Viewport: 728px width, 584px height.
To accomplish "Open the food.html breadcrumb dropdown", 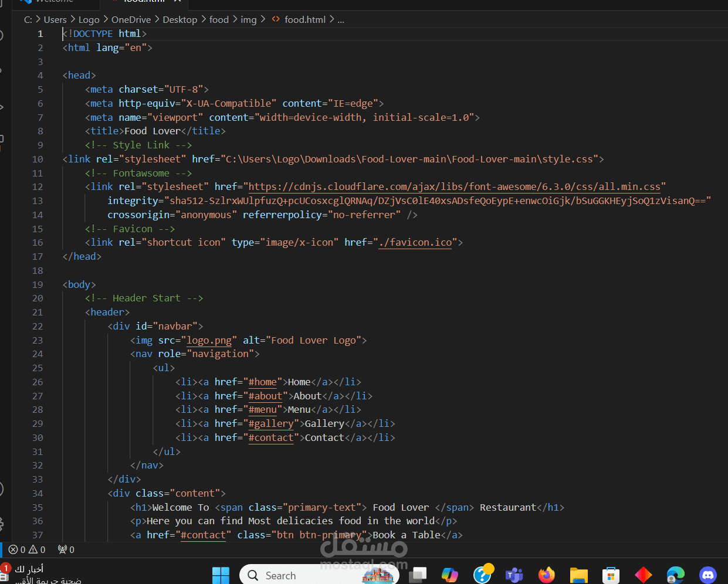I will [305, 19].
